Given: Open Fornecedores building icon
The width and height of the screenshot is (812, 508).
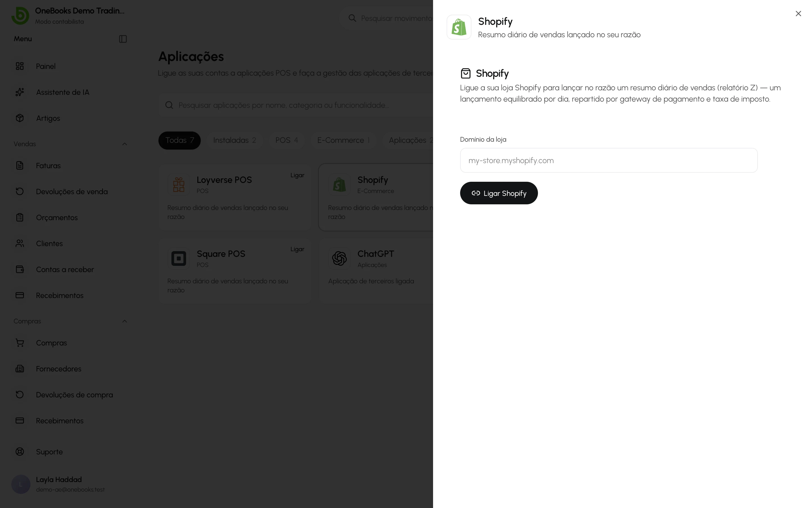Looking at the screenshot, I should click(20, 369).
